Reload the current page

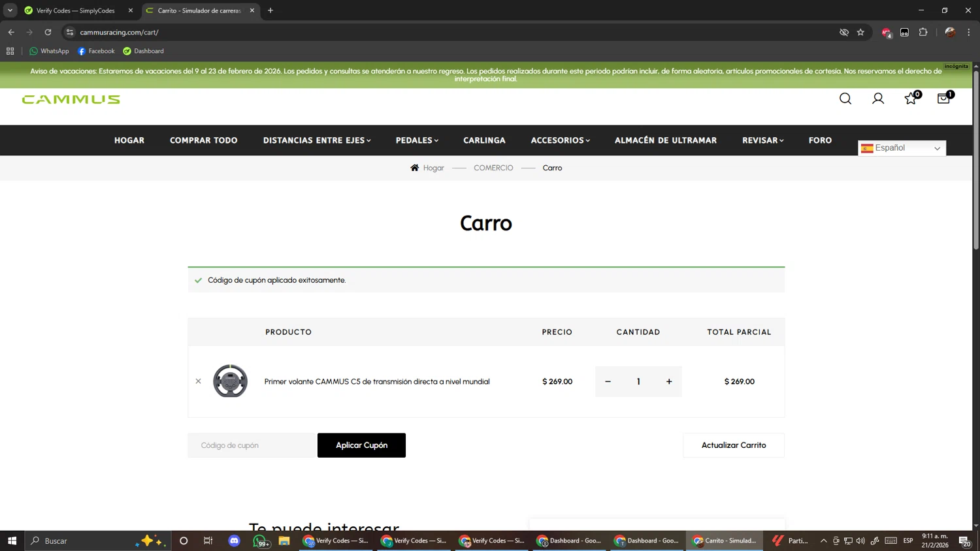pos(48,32)
